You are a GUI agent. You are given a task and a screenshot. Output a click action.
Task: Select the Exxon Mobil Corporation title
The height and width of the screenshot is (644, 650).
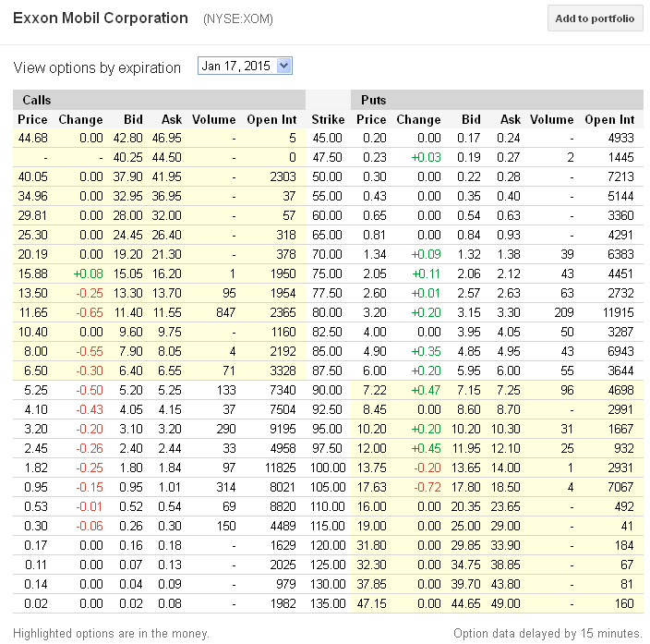(101, 18)
